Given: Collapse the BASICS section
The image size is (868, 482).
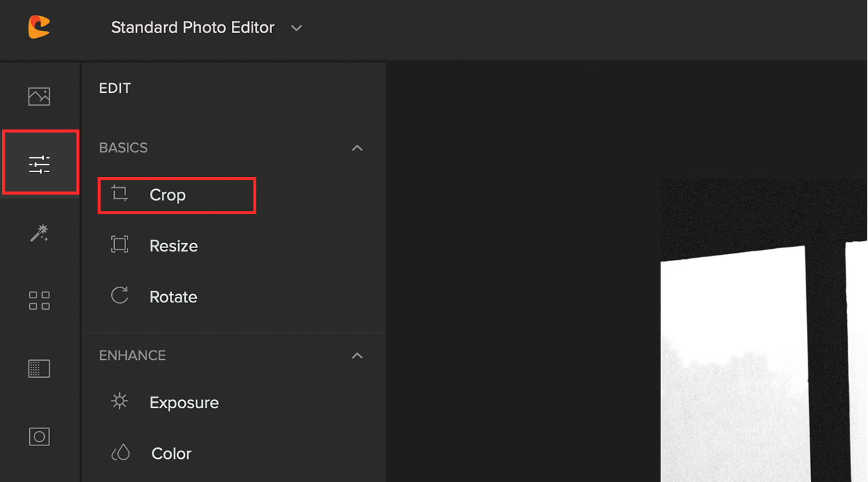Looking at the screenshot, I should pos(357,148).
